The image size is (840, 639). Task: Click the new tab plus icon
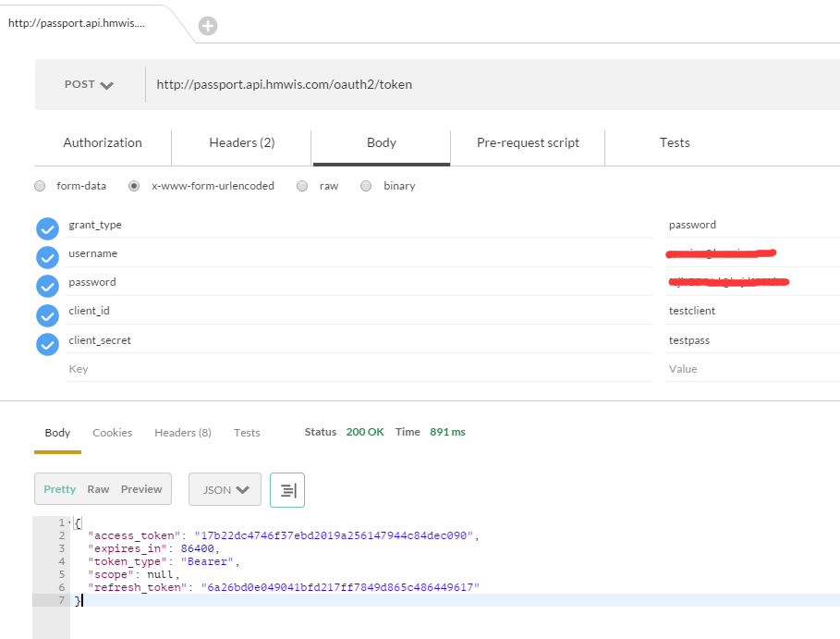click(208, 26)
